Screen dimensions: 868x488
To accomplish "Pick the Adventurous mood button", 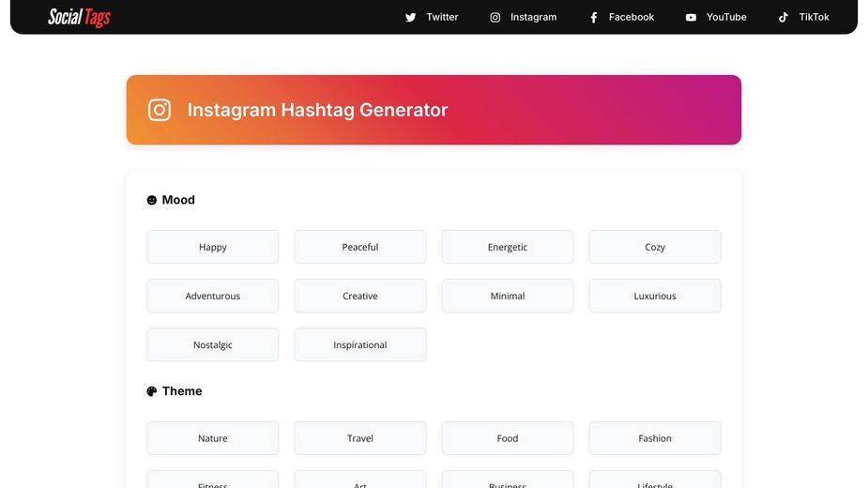I will point(213,296).
